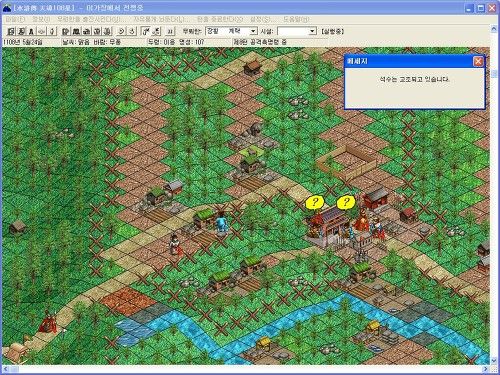Click the red tent at the map's lower left
This screenshot has width=500, height=375.
pyautogui.click(x=47, y=322)
